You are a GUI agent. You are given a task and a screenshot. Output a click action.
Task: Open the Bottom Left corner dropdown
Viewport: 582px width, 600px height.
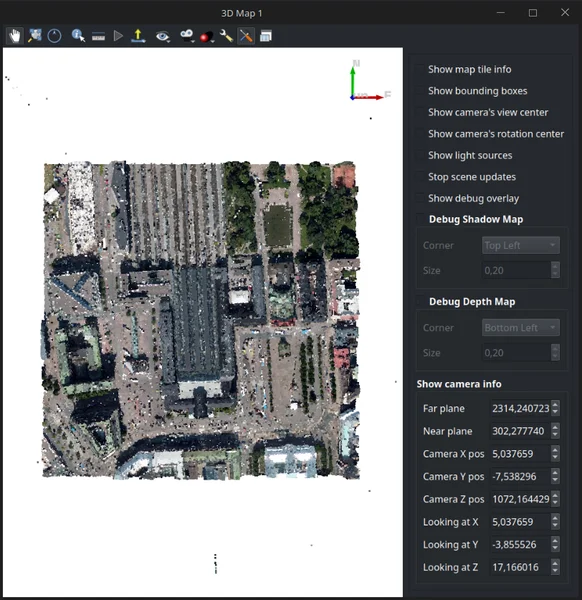pyautogui.click(x=521, y=328)
